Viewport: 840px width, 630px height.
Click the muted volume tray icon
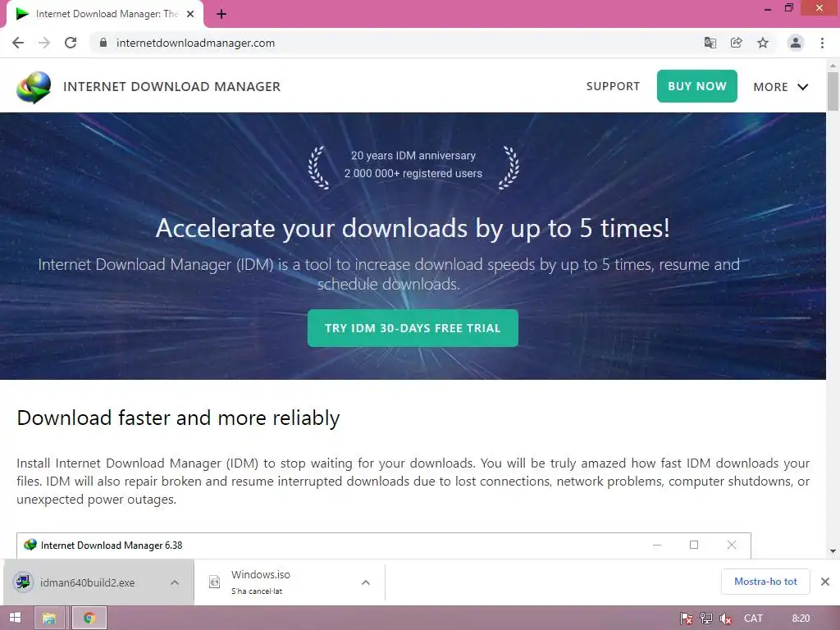click(726, 619)
